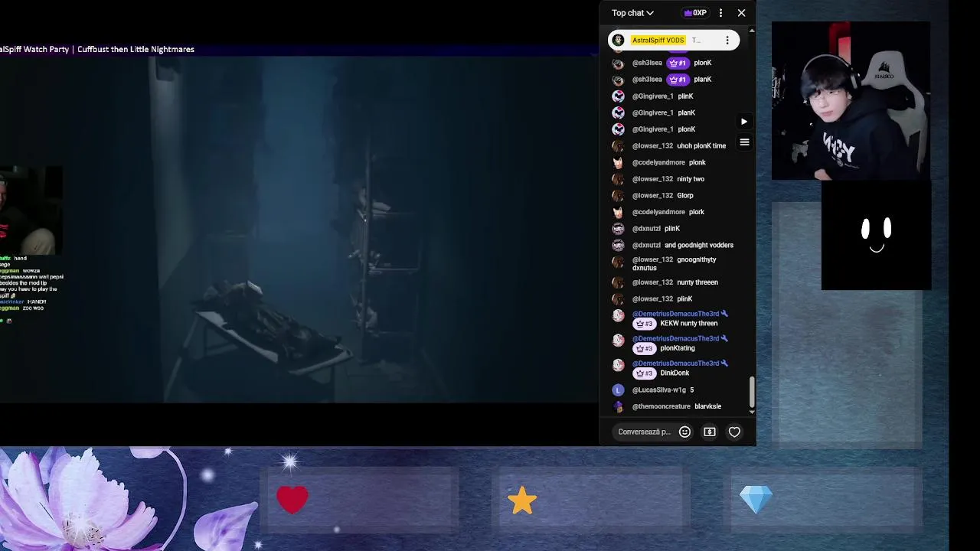Click the pinned AstralSpiff VODS name
This screenshot has width=980, height=551.
(658, 41)
